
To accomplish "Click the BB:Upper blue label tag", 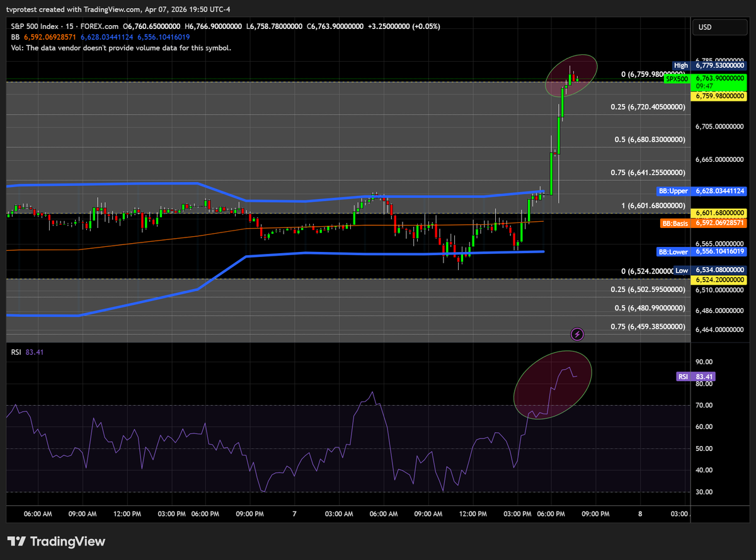I will point(672,190).
